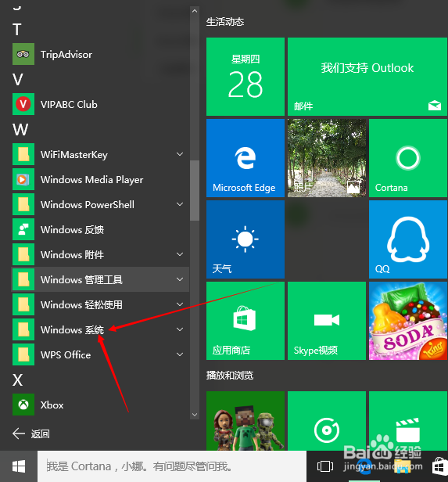
Task: Expand the Windows 轻松使用 chevron
Action: coord(180,304)
